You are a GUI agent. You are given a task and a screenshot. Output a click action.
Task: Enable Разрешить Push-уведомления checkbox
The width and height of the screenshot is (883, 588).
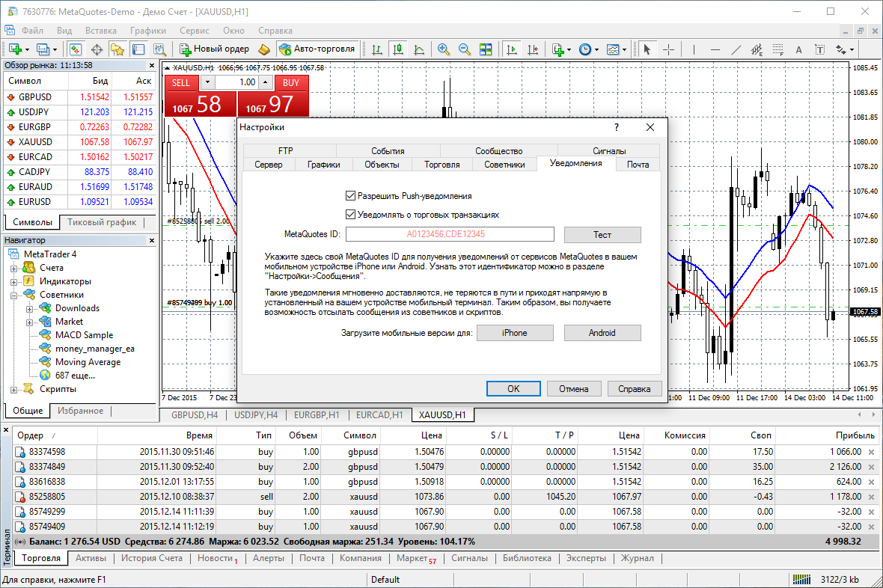350,196
